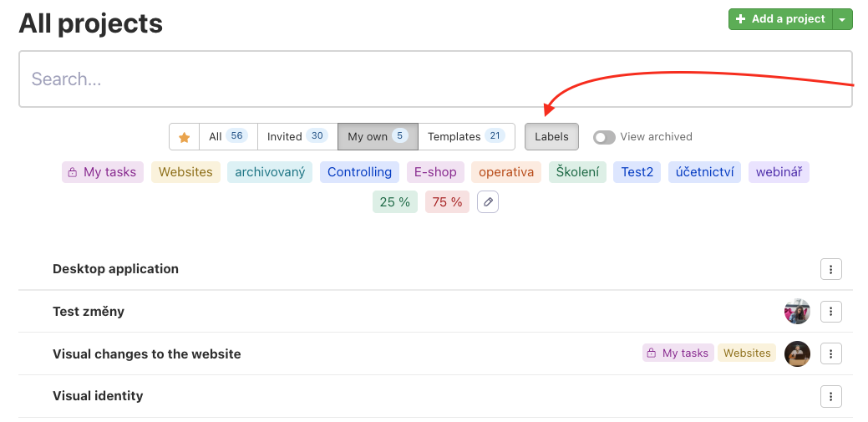This screenshot has height=422, width=868.
Task: Select the My tasks label in filter row
Action: (x=103, y=172)
